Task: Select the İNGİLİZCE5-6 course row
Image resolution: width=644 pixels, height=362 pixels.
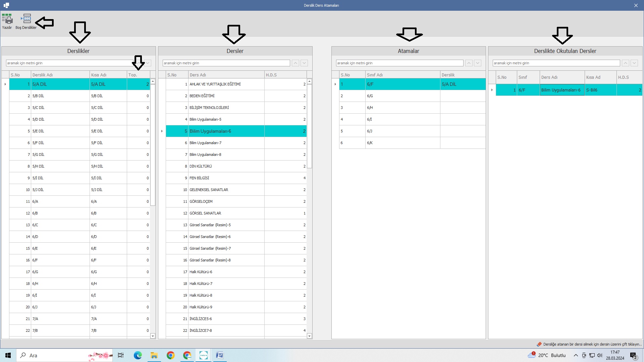Action: [x=236, y=319]
